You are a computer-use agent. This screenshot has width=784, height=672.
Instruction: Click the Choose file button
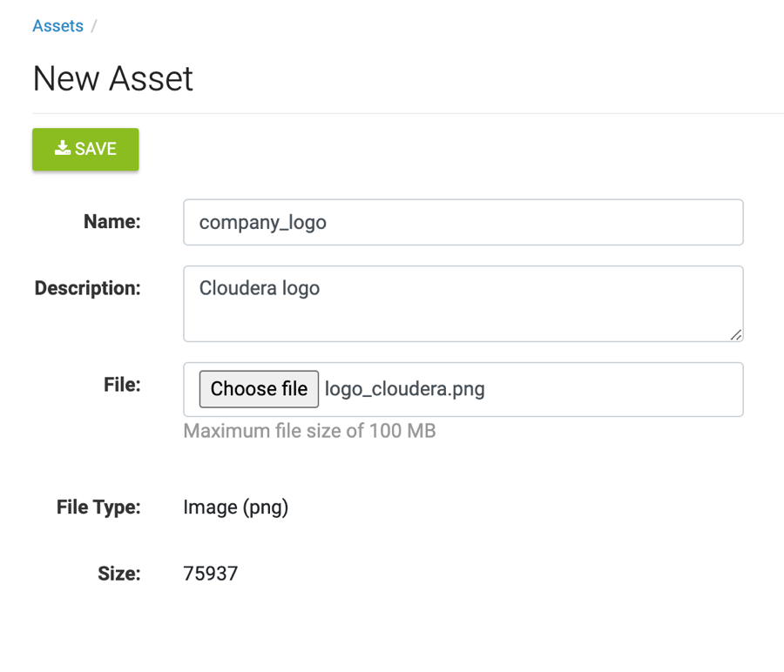pos(259,389)
